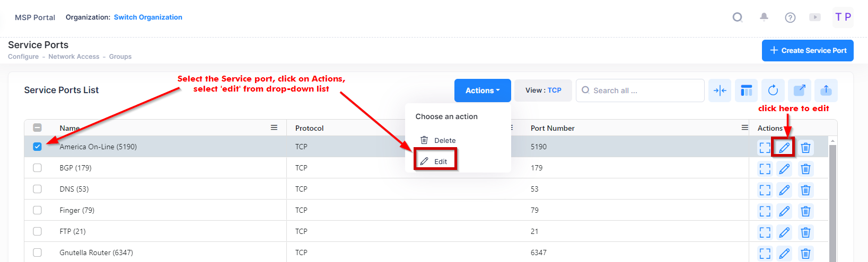Click the refresh list icon
This screenshot has width=868, height=262.
click(x=773, y=91)
